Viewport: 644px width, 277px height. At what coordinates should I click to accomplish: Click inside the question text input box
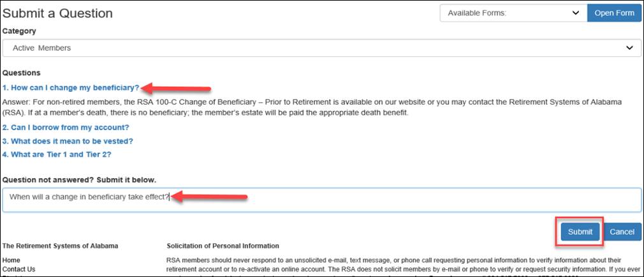coord(321,200)
